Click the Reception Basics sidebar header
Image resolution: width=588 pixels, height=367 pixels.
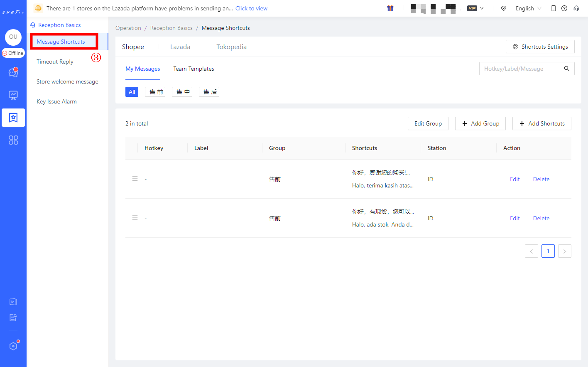click(56, 25)
